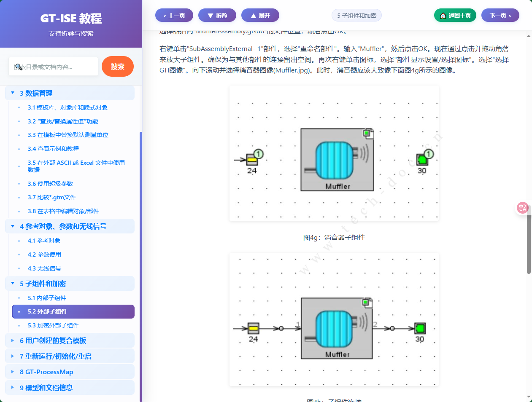The height and width of the screenshot is (402, 532).
Task: Click the 搜索目录或文档内容 input field
Action: (53, 67)
